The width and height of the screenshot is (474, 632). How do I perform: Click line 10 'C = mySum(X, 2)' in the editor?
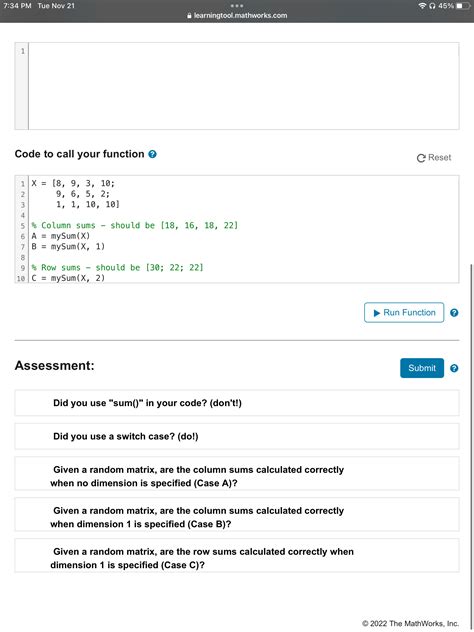pos(68,278)
